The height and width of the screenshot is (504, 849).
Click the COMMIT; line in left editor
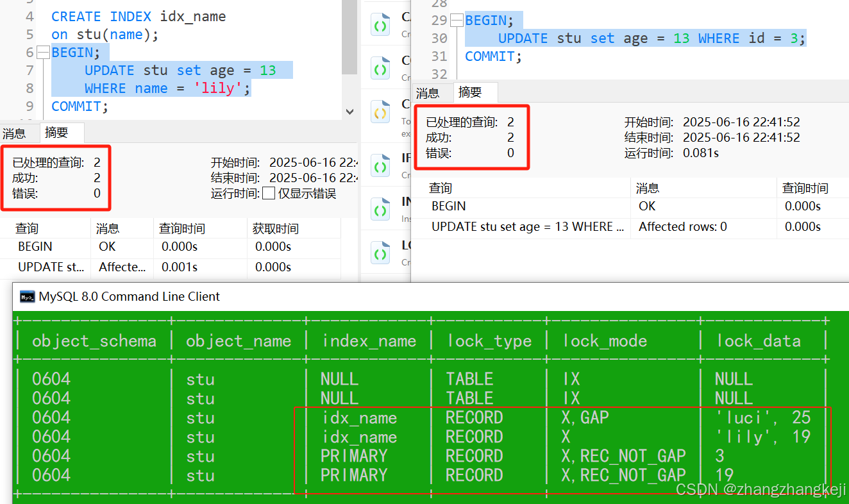(80, 106)
